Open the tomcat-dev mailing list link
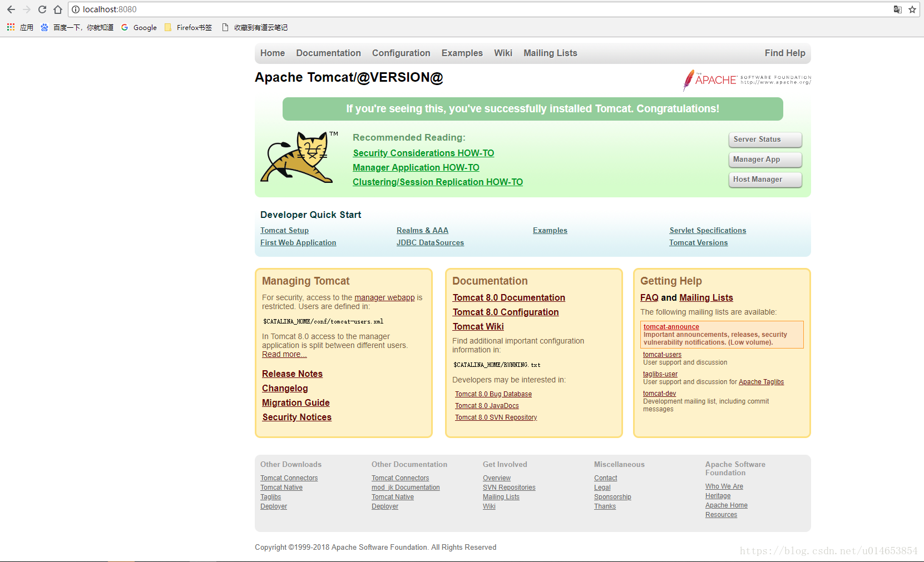Screen dimensions: 924x562 (x=659, y=394)
